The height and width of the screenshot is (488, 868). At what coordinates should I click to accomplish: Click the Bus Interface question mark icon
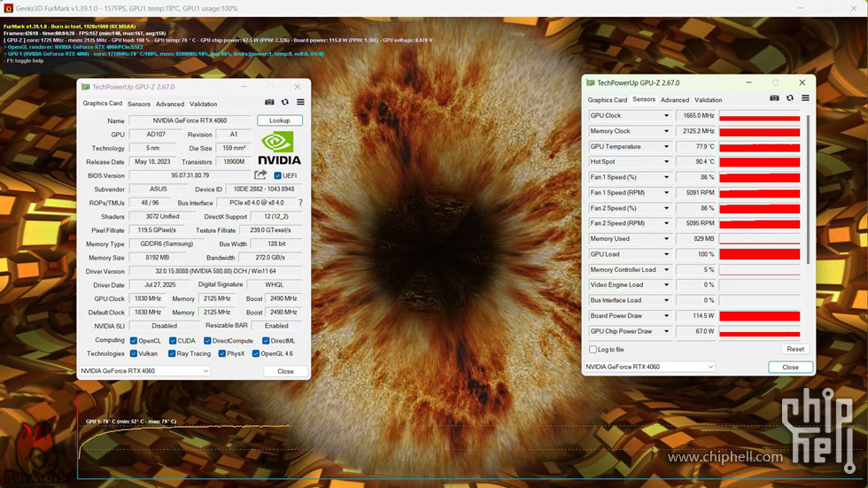pyautogui.click(x=300, y=203)
